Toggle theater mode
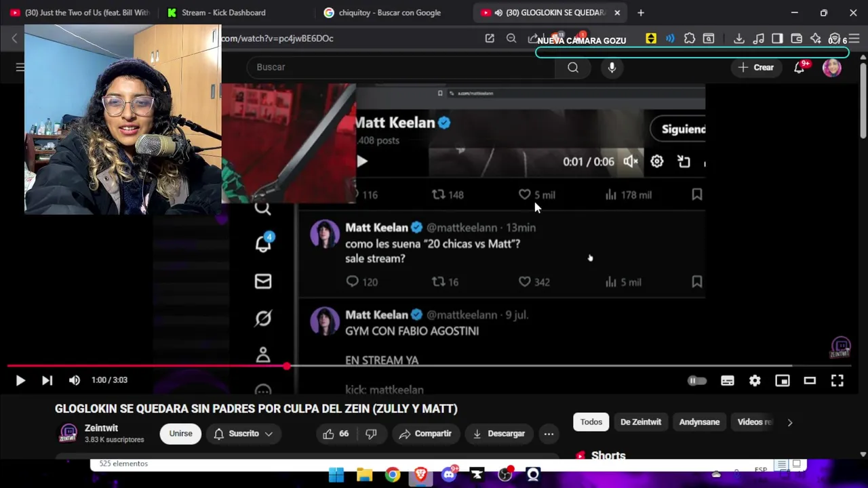868x488 pixels. coord(810,381)
